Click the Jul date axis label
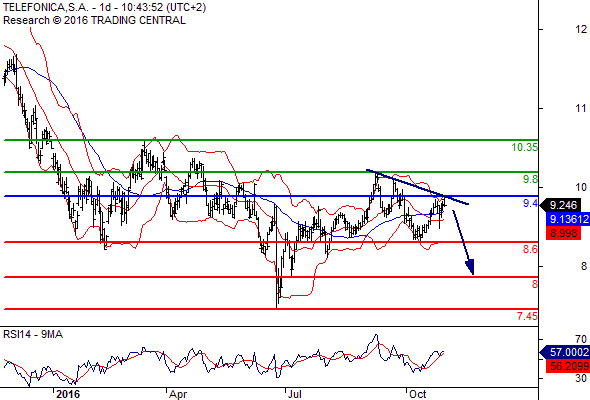 coord(295,394)
